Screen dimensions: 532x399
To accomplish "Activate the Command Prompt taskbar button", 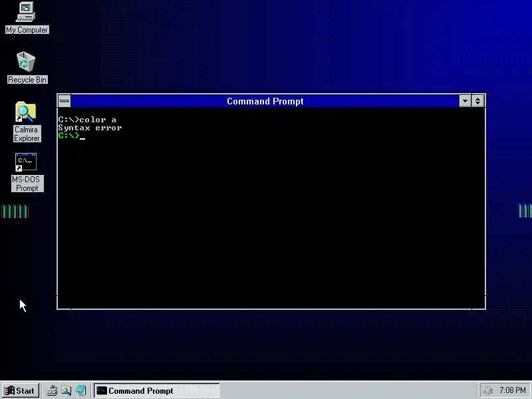I will pyautogui.click(x=156, y=390).
